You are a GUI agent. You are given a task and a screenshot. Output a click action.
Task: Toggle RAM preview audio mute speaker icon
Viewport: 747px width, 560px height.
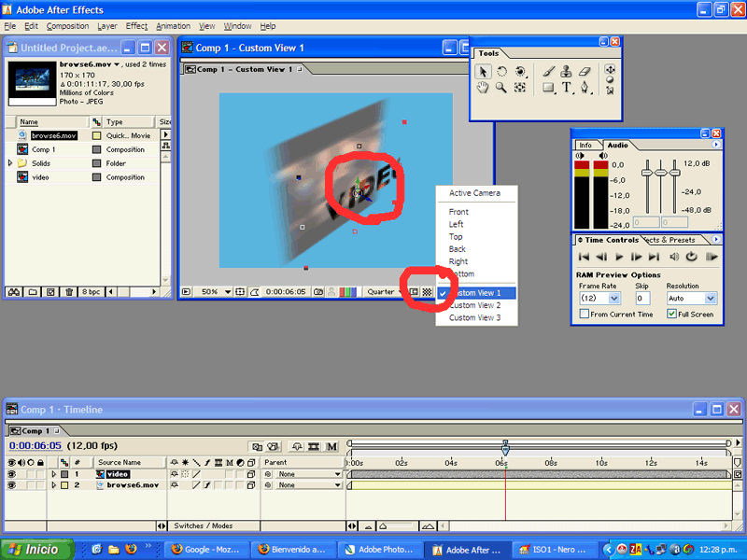[x=673, y=258]
